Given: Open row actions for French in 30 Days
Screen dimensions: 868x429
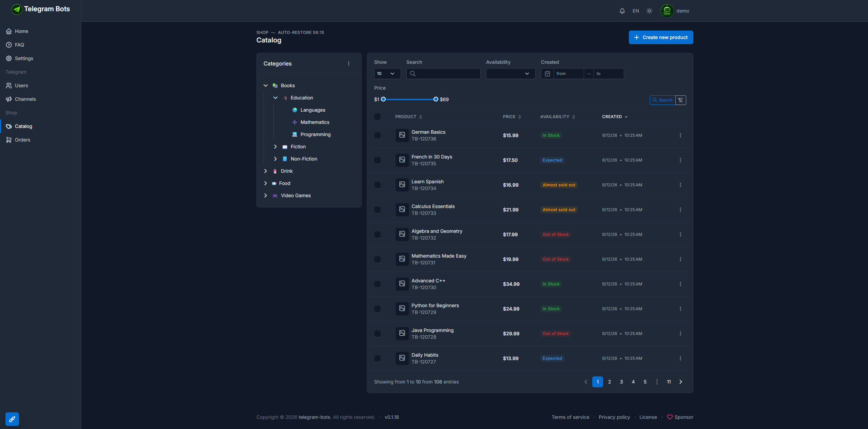Looking at the screenshot, I should pyautogui.click(x=680, y=160).
